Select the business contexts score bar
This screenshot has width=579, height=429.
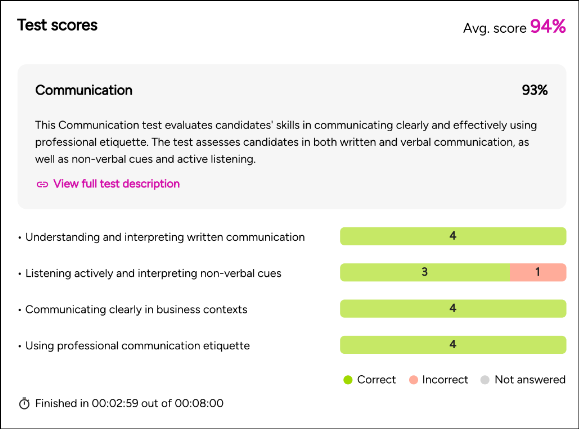(x=453, y=308)
